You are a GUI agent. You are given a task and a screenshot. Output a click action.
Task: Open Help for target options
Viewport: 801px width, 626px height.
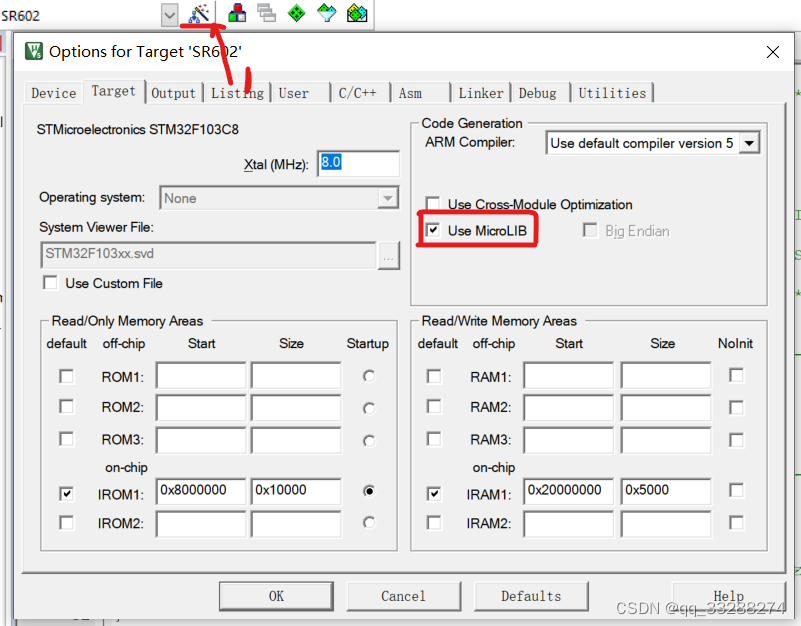click(728, 596)
